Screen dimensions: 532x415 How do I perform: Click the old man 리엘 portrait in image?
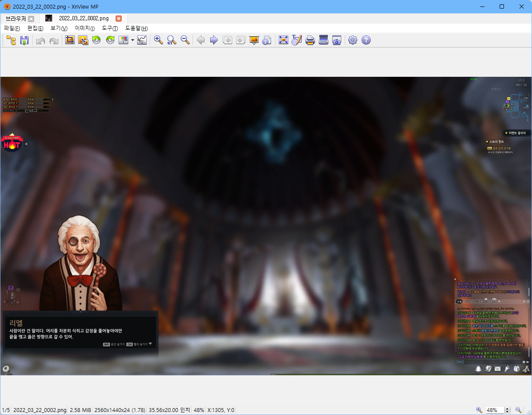point(81,263)
